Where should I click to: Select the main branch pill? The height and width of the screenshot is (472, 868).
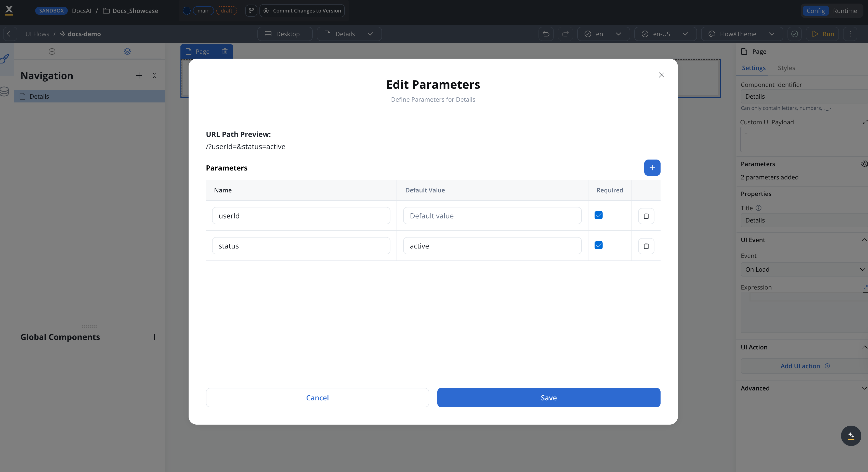coord(203,10)
